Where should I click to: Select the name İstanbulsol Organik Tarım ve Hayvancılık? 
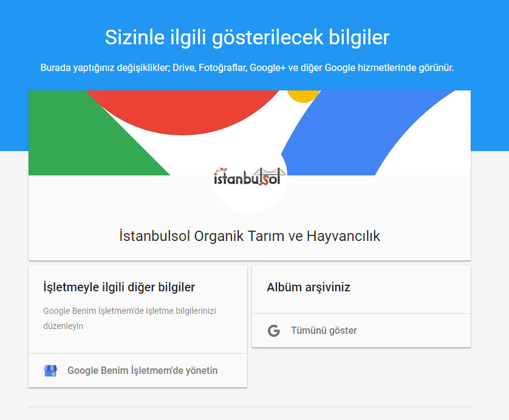click(250, 235)
